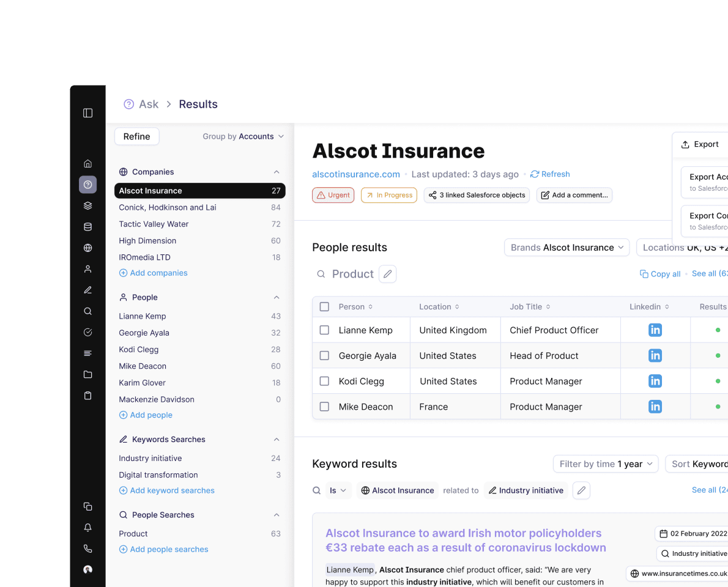Open the database icon in sidebar

[x=87, y=227]
